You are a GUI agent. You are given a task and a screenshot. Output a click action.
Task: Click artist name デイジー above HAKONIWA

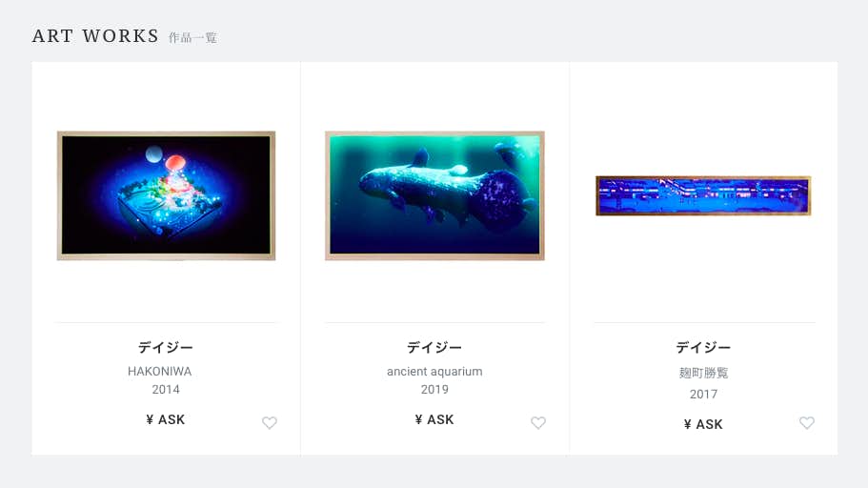click(166, 347)
